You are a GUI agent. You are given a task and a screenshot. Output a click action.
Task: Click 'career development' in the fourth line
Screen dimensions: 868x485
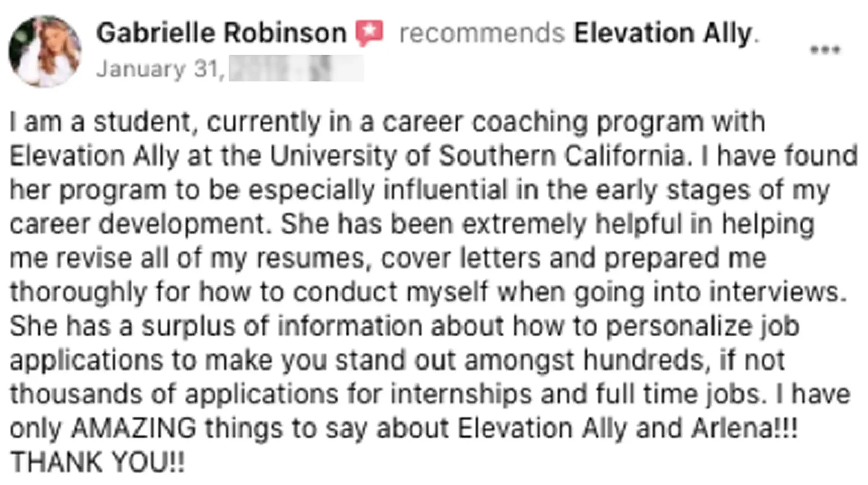(x=137, y=224)
